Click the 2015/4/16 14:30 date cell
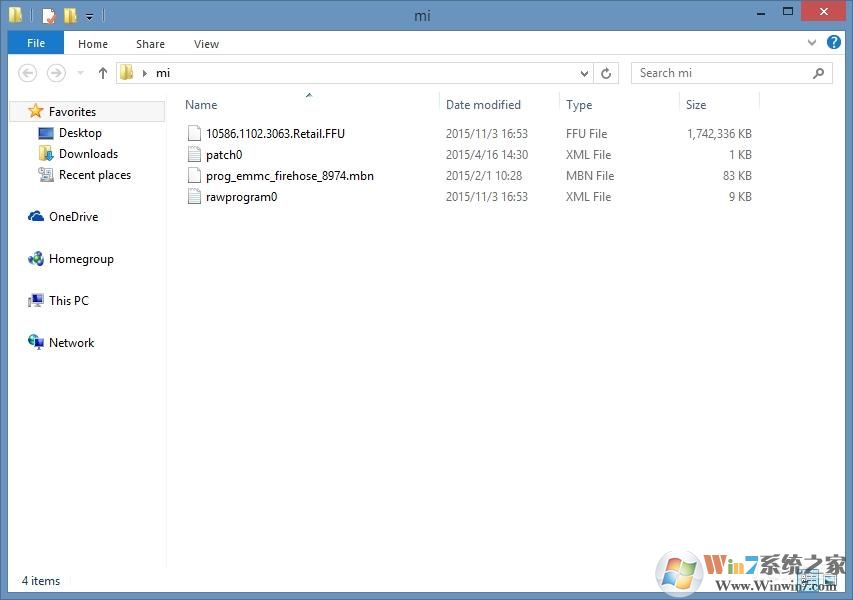Image resolution: width=853 pixels, height=600 pixels. [x=487, y=155]
